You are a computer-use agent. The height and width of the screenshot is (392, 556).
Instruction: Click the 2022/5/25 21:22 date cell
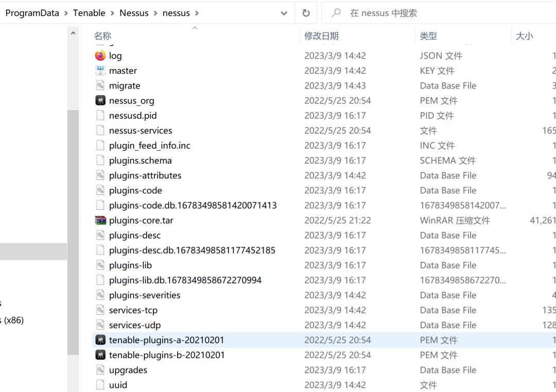point(338,220)
